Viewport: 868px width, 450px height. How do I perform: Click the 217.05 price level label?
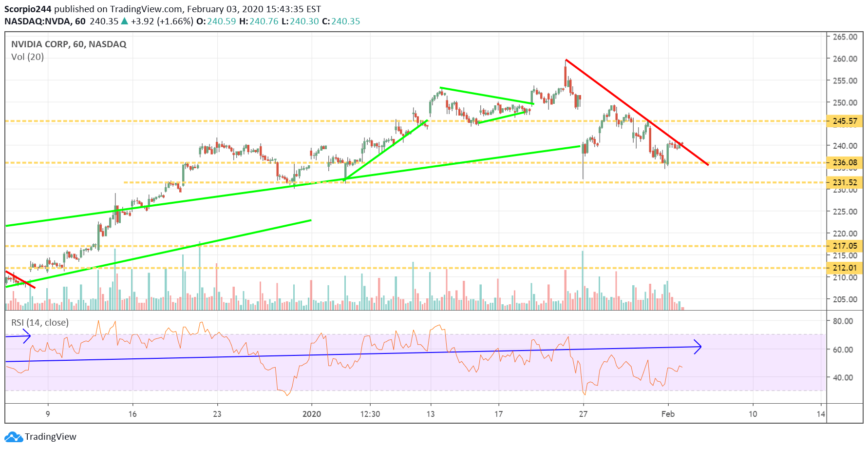pyautogui.click(x=845, y=246)
